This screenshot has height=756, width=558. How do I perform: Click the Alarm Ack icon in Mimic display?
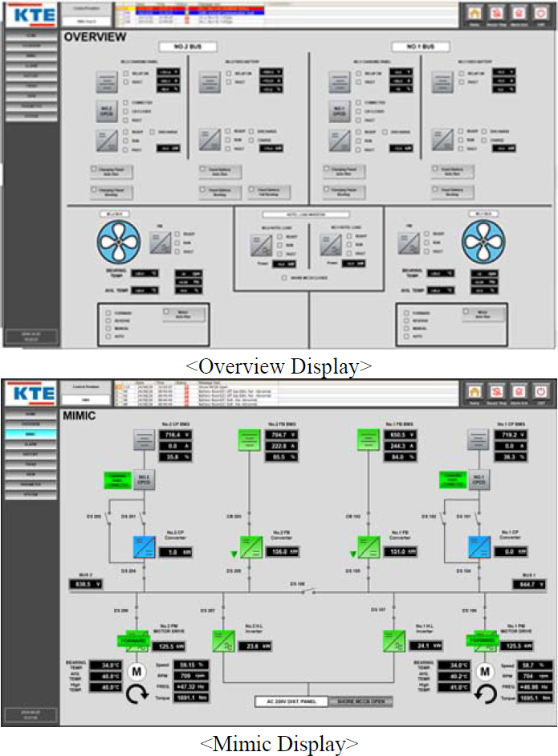tap(518, 394)
